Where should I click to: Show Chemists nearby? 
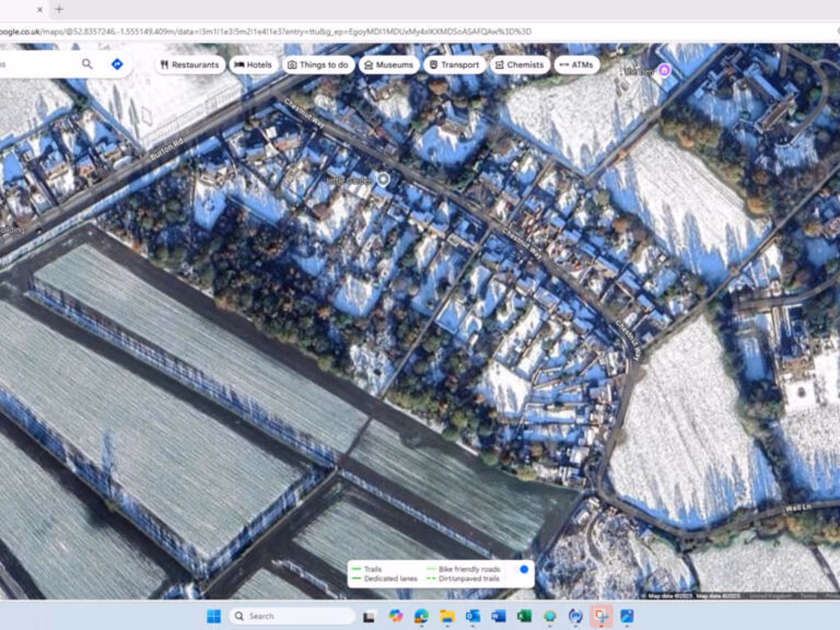pyautogui.click(x=518, y=65)
